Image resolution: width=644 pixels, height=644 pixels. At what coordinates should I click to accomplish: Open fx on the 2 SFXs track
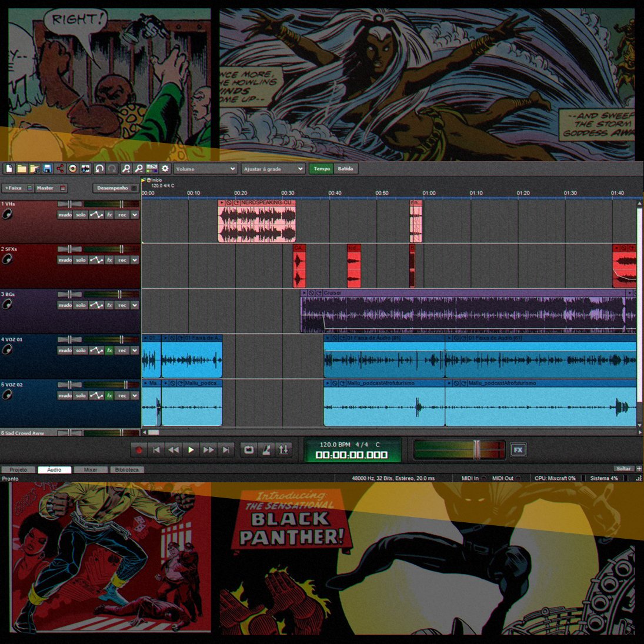(109, 260)
